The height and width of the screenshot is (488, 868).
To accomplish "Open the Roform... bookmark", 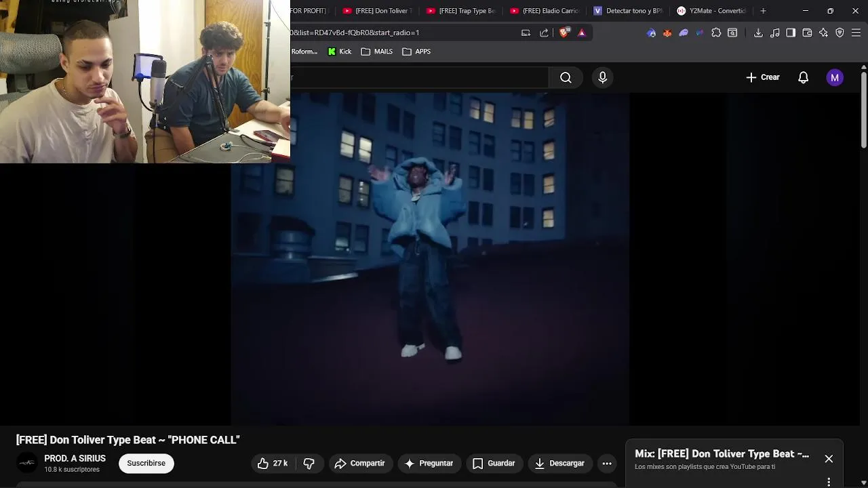I will tap(304, 52).
